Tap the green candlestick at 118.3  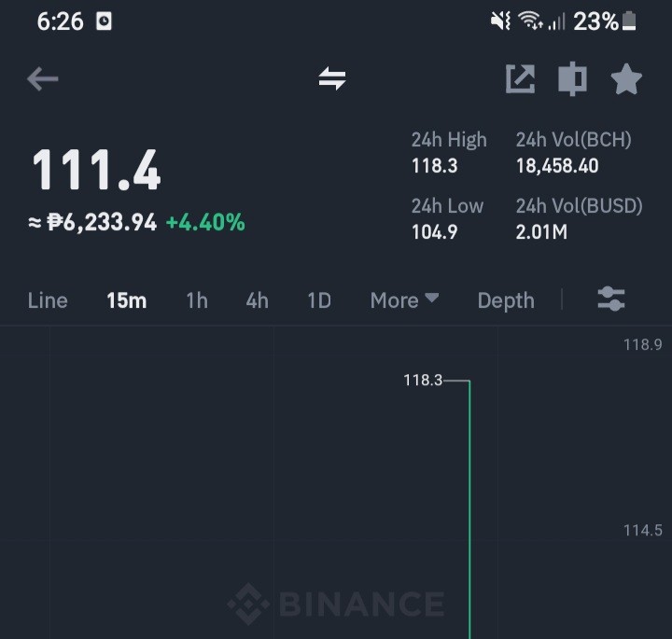(469, 508)
